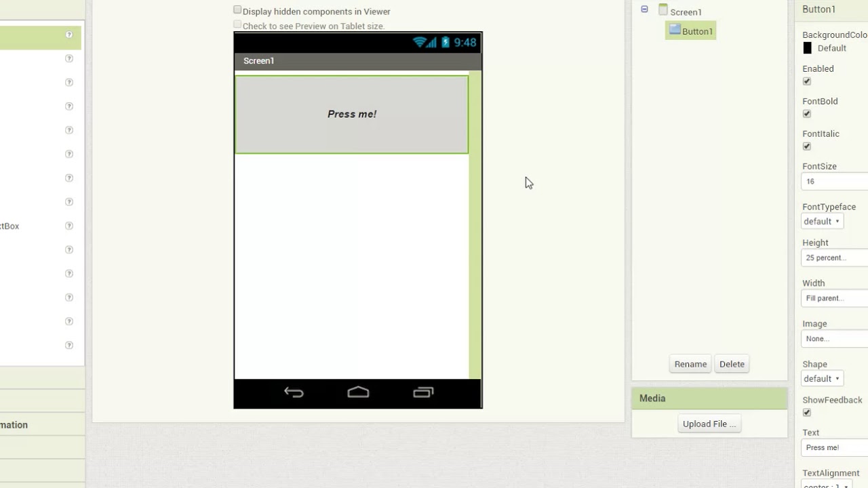Tap the home navigation icon on phone preview
Viewport: 868px width, 488px height.
(358, 392)
